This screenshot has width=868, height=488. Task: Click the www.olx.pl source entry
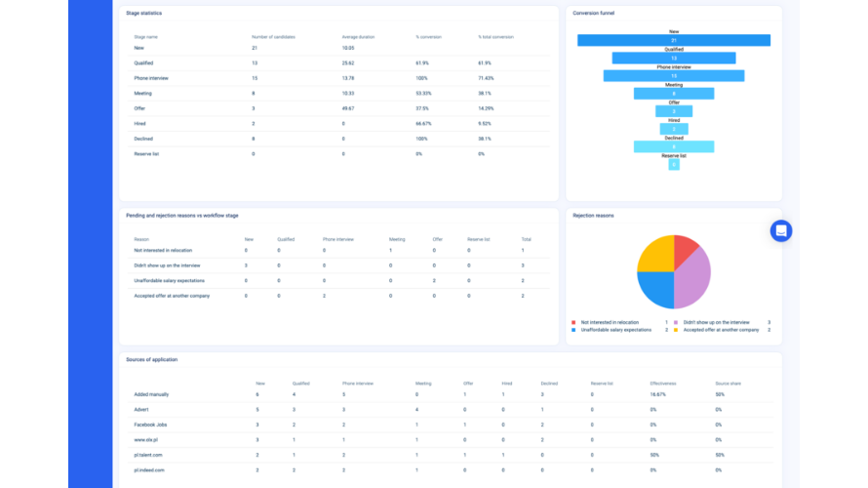(148, 440)
